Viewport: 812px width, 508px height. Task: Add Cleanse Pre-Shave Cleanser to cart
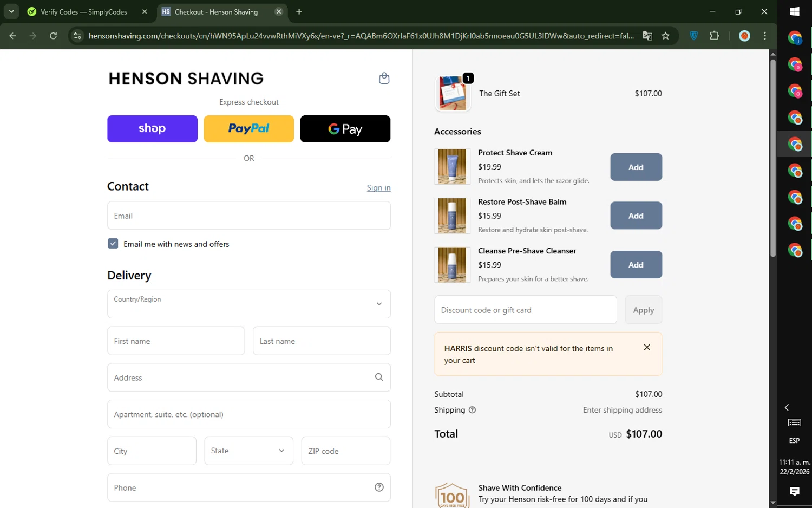[636, 265]
